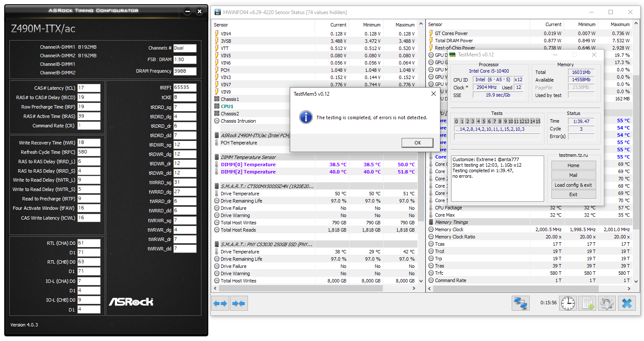Click Load config & exit in TestMem5
Image resolution: width=644 pixels, height=341 pixels.
pos(573,185)
